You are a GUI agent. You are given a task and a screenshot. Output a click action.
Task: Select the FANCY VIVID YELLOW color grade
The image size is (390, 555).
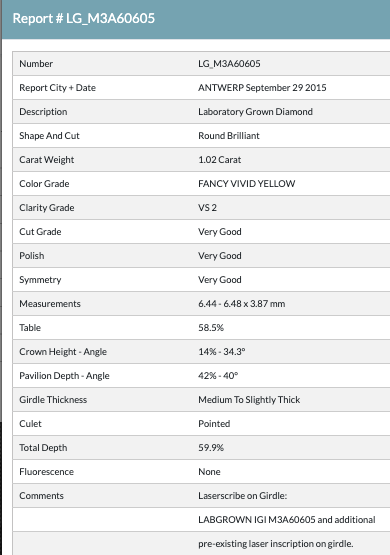tap(247, 184)
